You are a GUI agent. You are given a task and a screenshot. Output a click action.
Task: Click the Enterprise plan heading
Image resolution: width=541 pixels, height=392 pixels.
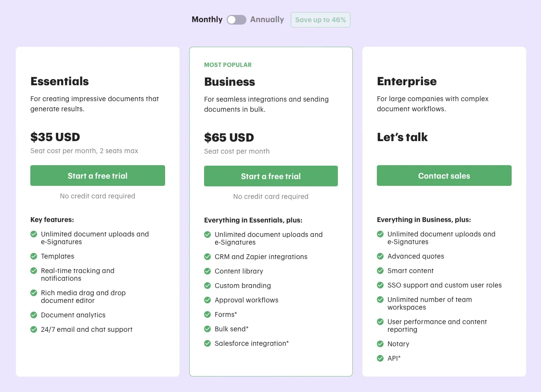click(407, 81)
